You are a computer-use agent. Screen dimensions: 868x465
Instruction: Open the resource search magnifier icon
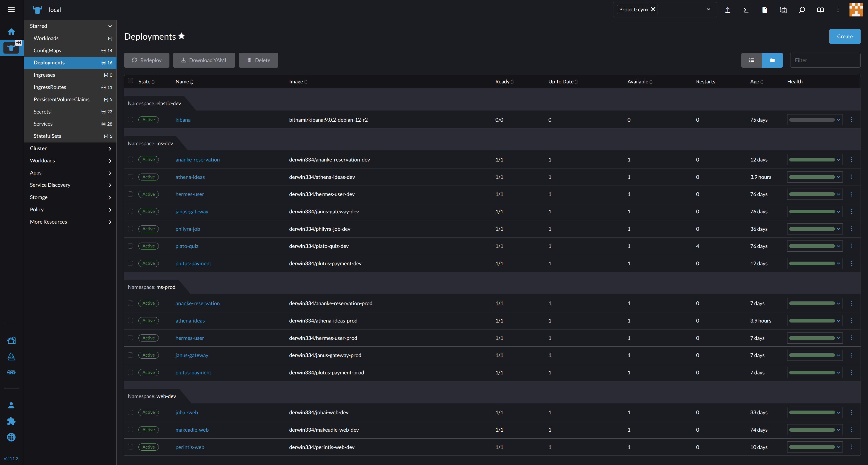(802, 10)
